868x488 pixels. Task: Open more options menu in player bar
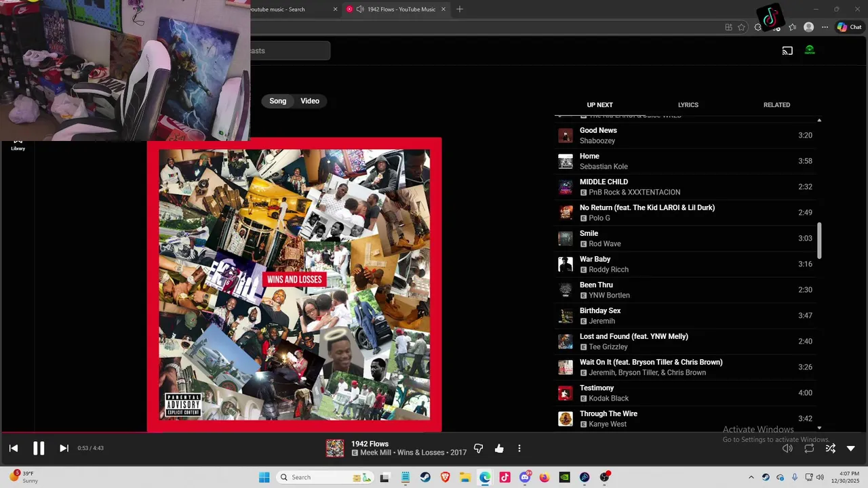point(519,449)
